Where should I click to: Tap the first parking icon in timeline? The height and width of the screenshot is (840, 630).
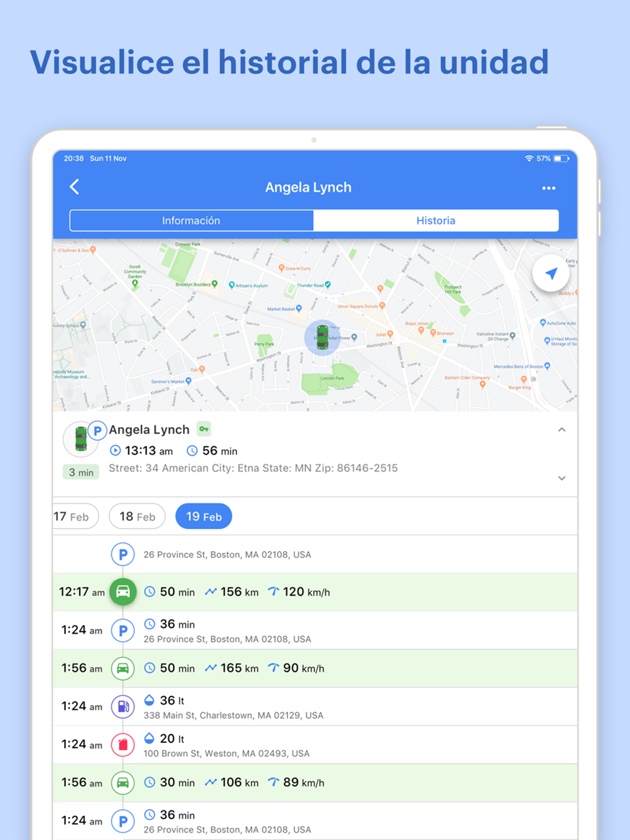(123, 554)
